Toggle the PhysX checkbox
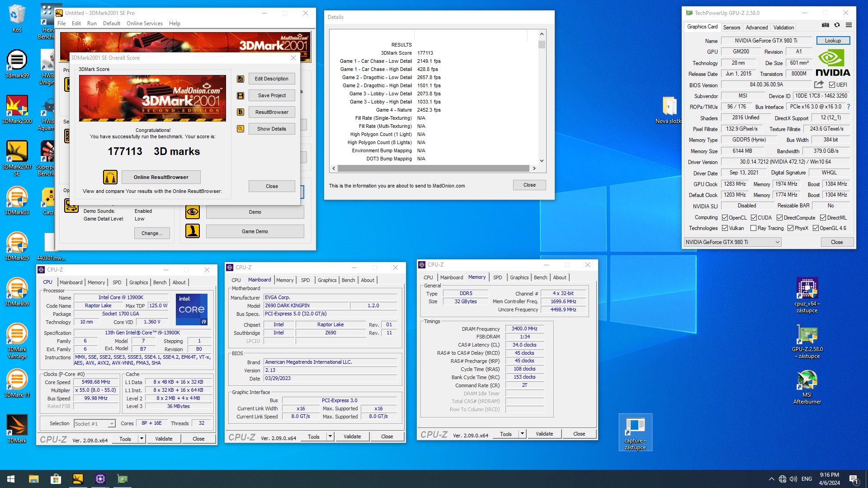Viewport: 868px width, 488px height. [790, 228]
